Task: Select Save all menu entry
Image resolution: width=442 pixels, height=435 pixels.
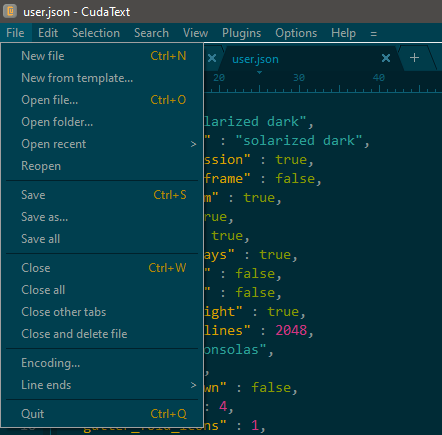Action: point(102,239)
